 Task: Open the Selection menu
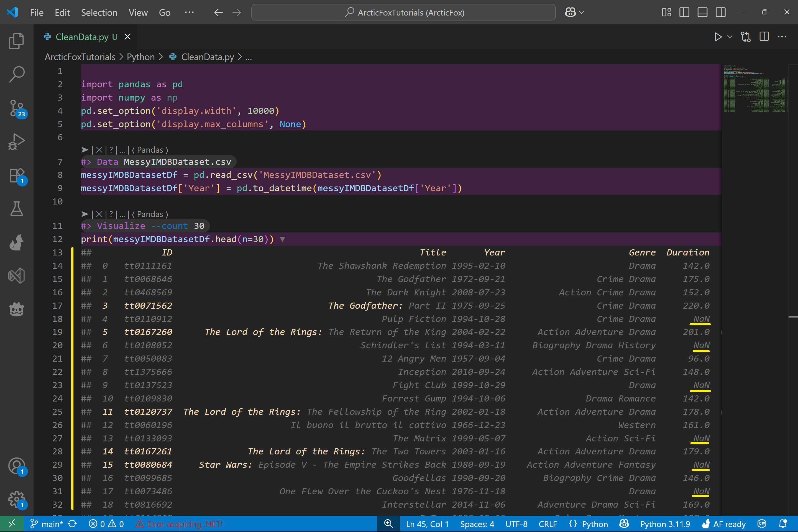[99, 12]
